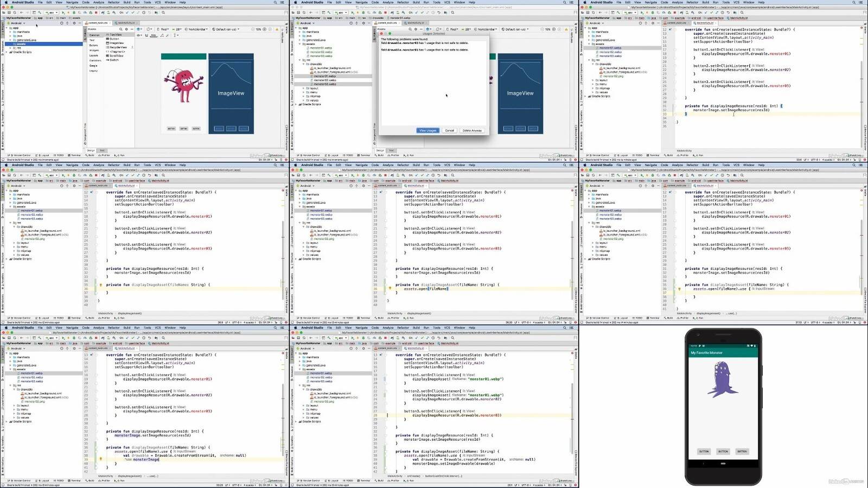This screenshot has width=868, height=488.
Task: Choose the <fragment> item in the palette
Action: click(x=118, y=52)
